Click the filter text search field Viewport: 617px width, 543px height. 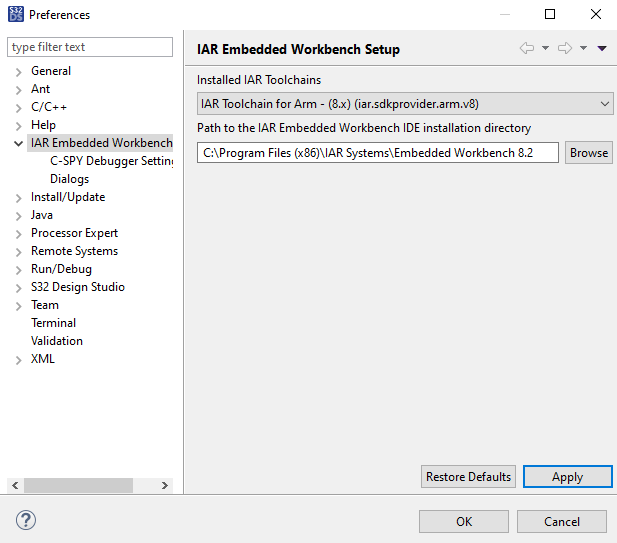click(89, 47)
